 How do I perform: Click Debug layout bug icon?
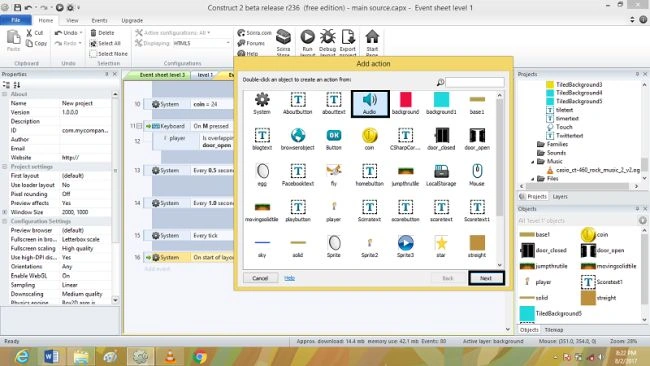327,43
